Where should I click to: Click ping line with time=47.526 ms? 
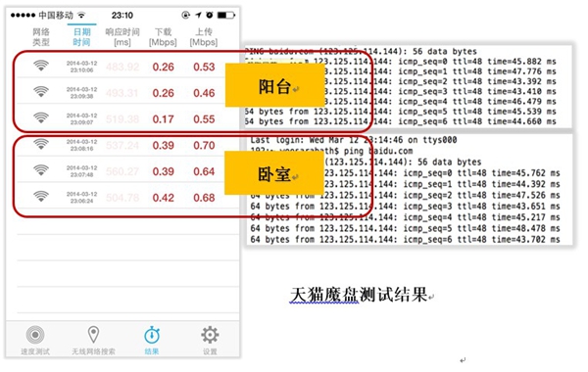(x=405, y=195)
